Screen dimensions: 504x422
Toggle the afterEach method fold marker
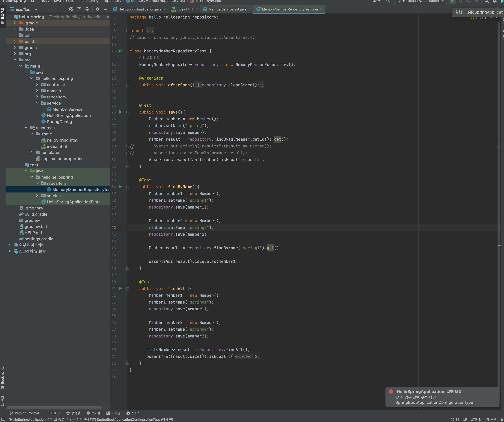(128, 85)
